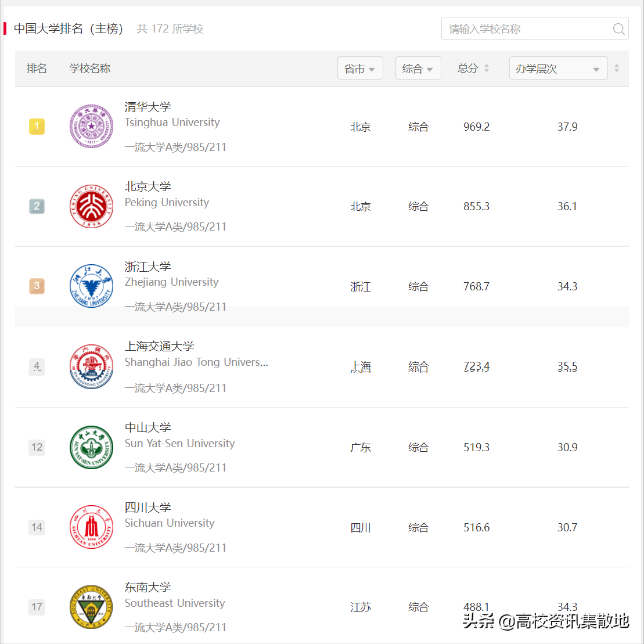Click the green Sun Yat-Sen University emblem
Image resolution: width=644 pixels, height=644 pixels.
91,447
